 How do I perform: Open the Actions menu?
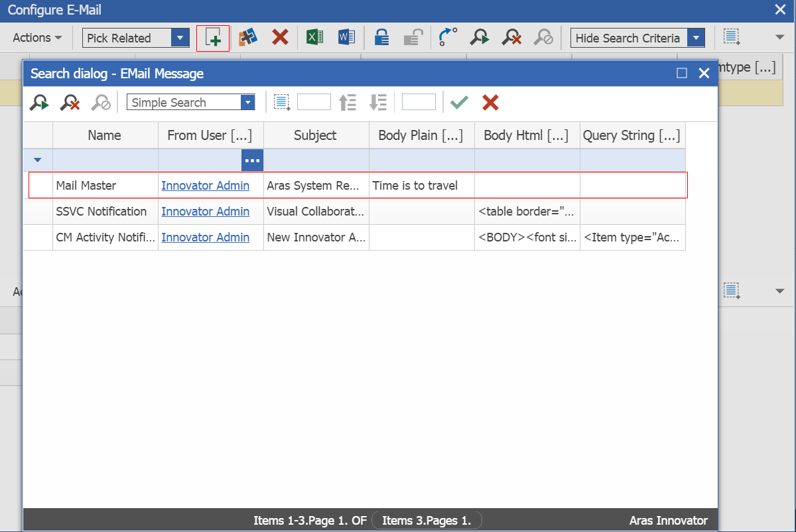click(36, 38)
